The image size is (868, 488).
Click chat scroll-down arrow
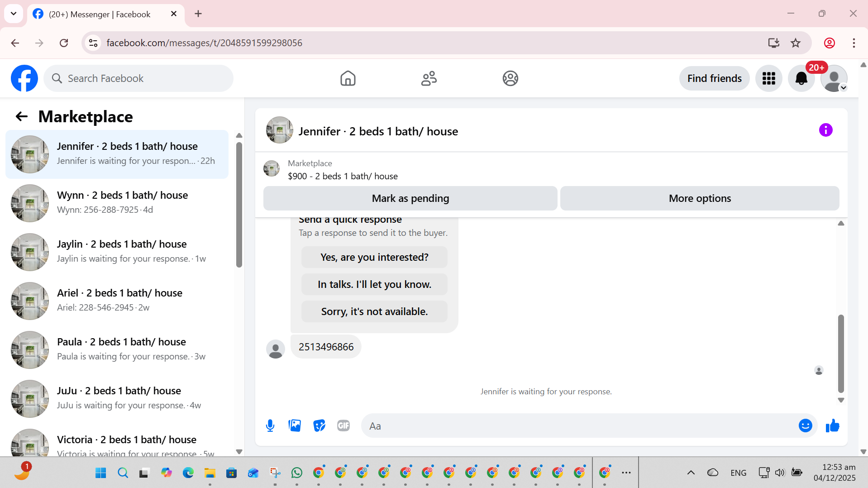click(841, 400)
